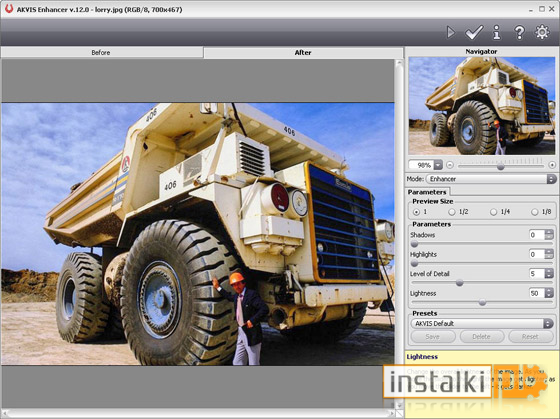The image size is (560, 419).
Task: Click the Reset preset button
Action: pos(530,336)
